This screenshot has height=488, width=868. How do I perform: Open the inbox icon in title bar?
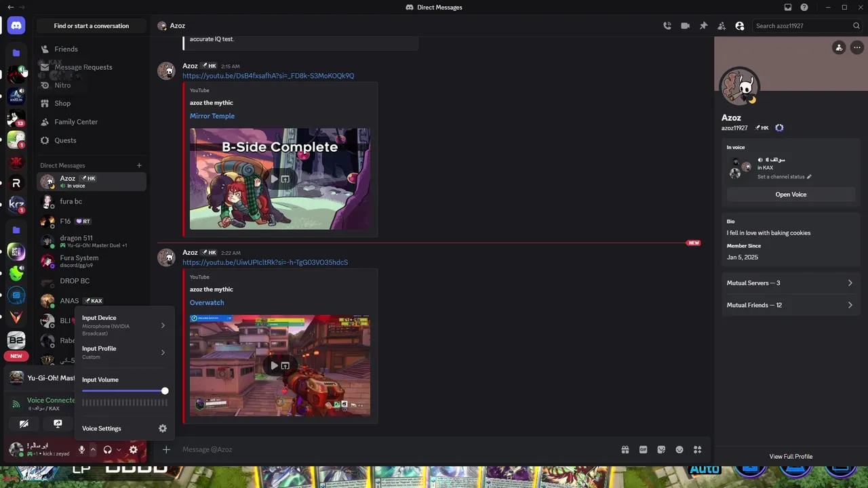click(x=787, y=7)
